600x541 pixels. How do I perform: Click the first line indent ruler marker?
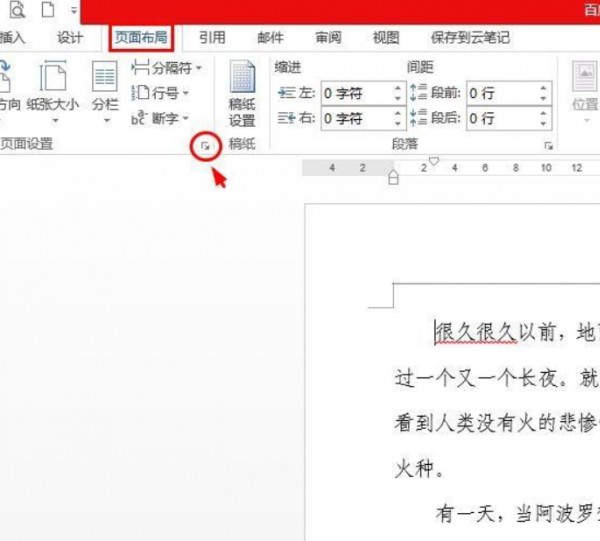[x=434, y=161]
